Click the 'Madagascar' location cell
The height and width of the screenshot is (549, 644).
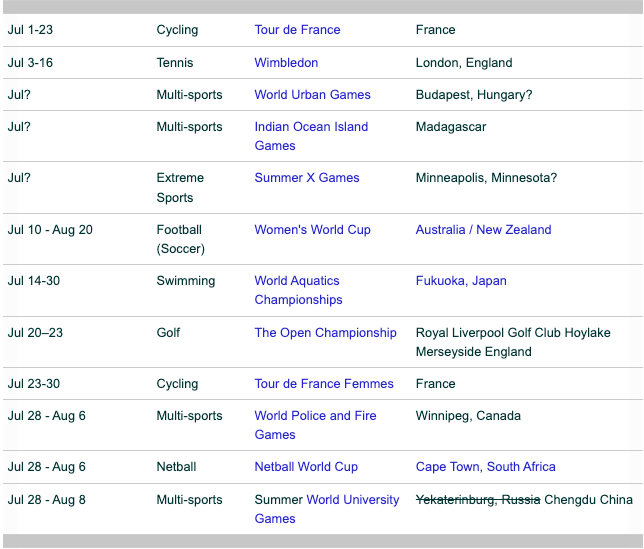(451, 126)
